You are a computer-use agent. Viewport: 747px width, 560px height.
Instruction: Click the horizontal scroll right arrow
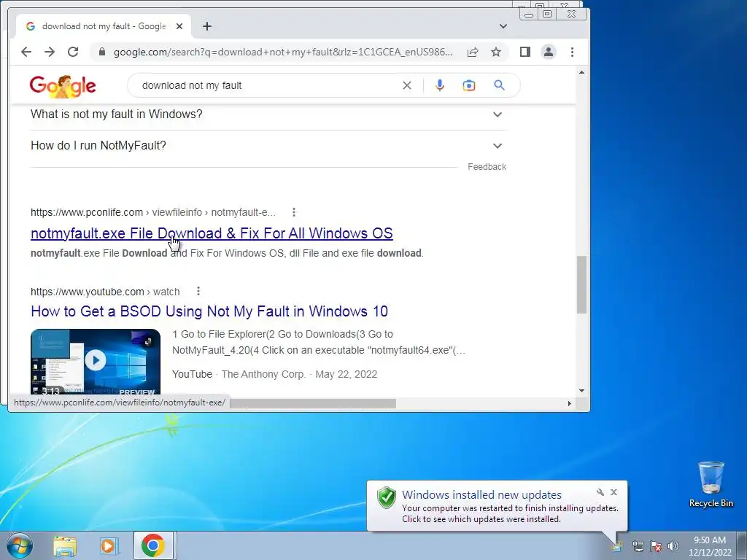click(x=569, y=403)
